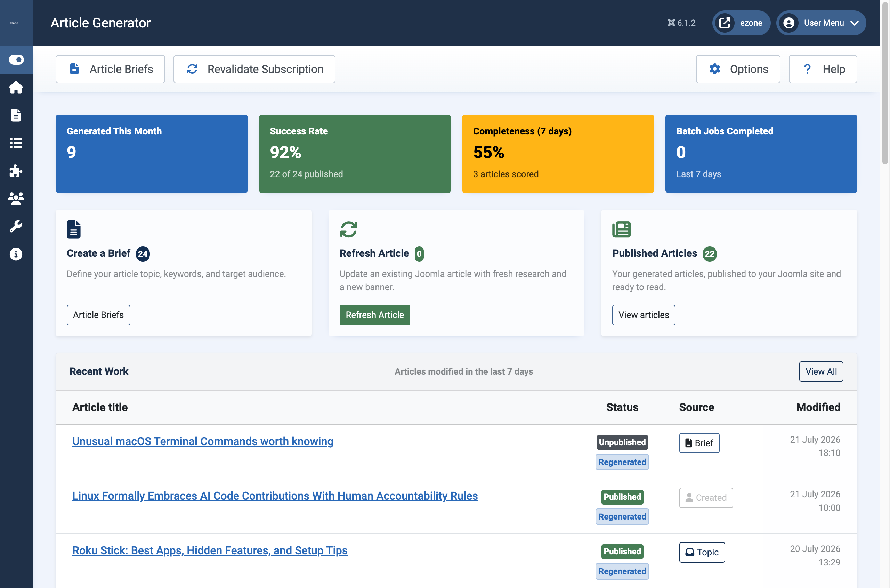Click the Refresh Article count badge 0
This screenshot has width=890, height=588.
[419, 254]
